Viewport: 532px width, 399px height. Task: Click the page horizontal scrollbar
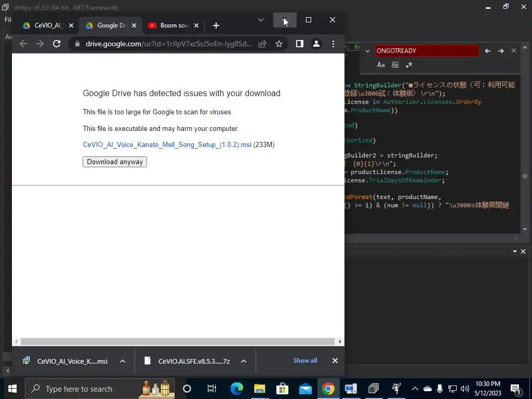tap(178, 342)
